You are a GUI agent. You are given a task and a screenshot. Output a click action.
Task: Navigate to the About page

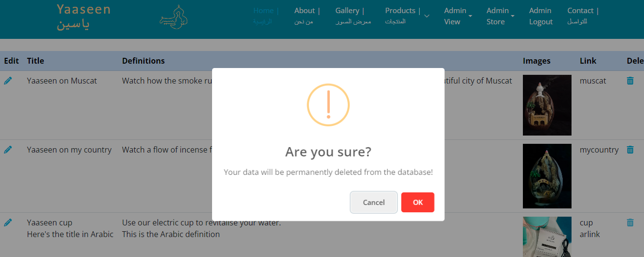(306, 16)
